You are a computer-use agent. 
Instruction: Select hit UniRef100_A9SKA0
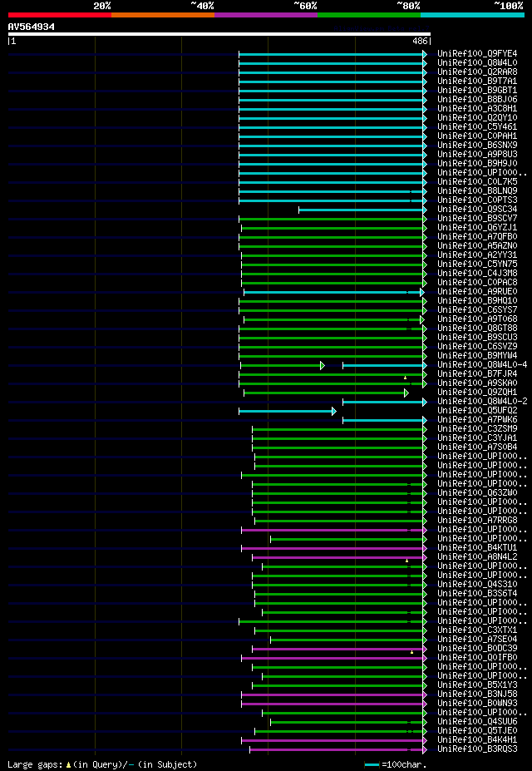[x=477, y=383]
